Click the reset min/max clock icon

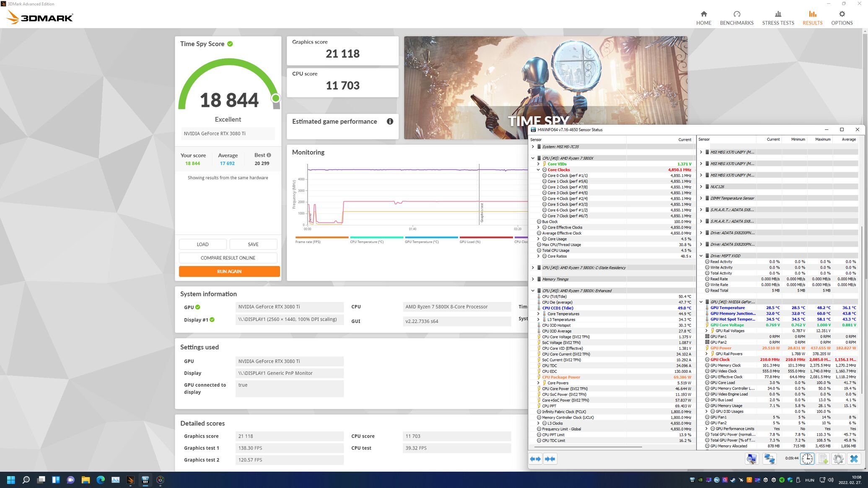(807, 459)
